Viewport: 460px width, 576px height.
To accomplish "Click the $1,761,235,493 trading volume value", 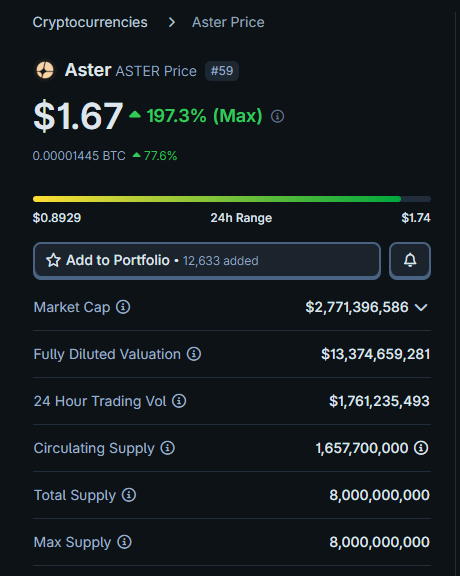I will click(380, 401).
